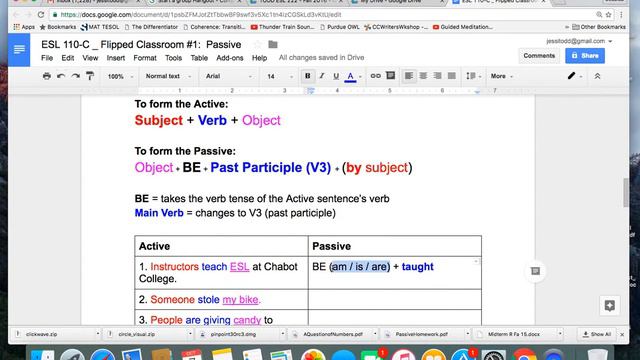Screen dimensions: 640x360
Task: Insert a link with the link icon
Action: [376, 76]
